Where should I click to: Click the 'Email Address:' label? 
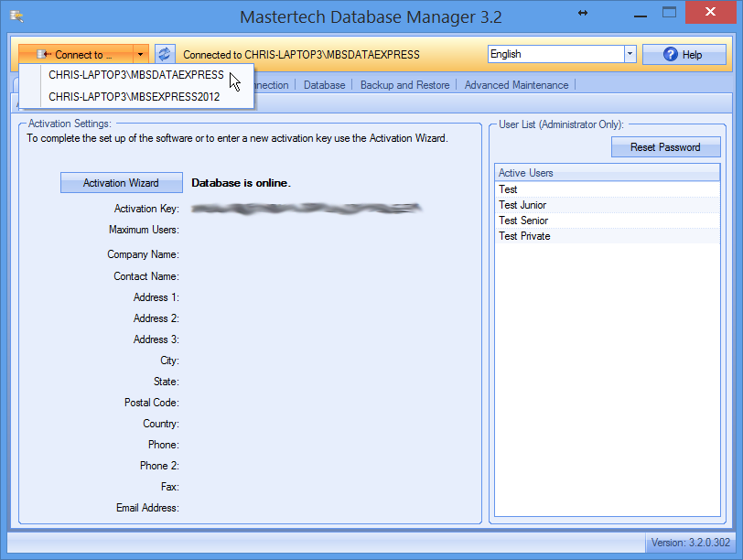point(147,508)
